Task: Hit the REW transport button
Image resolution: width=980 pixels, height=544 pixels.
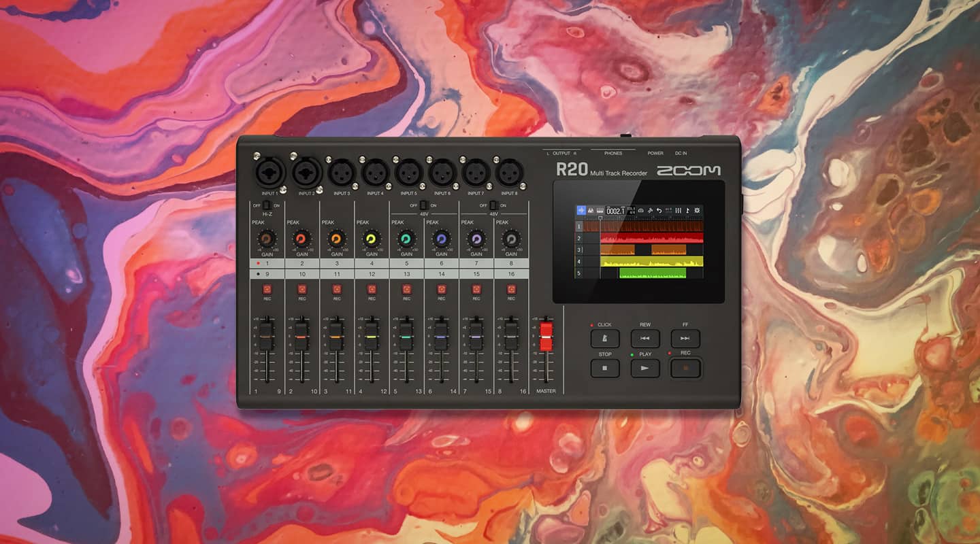Action: pyautogui.click(x=645, y=339)
